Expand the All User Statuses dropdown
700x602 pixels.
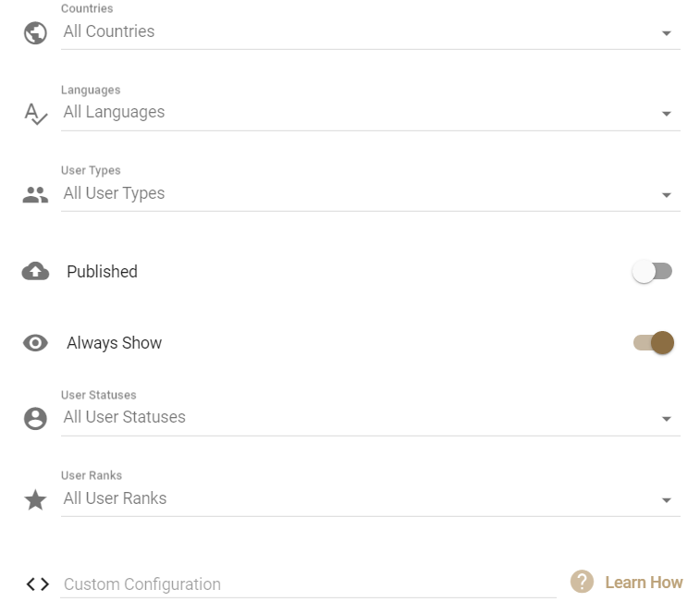pyautogui.click(x=370, y=418)
